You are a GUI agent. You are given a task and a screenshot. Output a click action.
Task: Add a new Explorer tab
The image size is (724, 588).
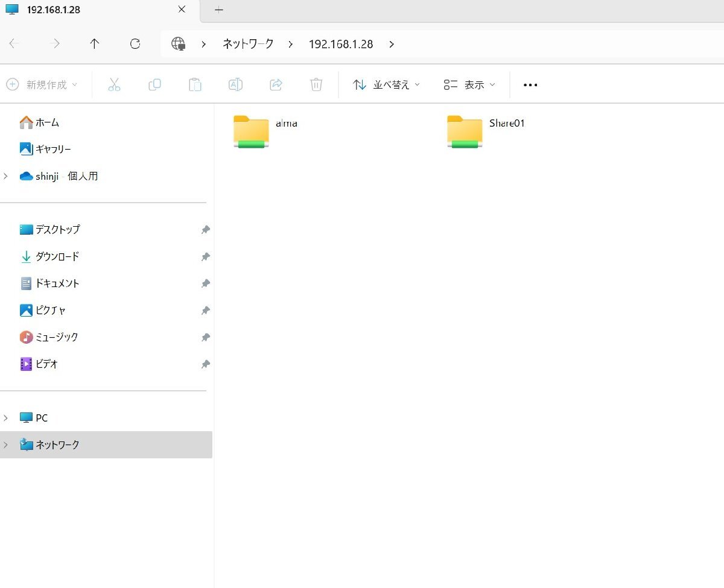coord(219,10)
